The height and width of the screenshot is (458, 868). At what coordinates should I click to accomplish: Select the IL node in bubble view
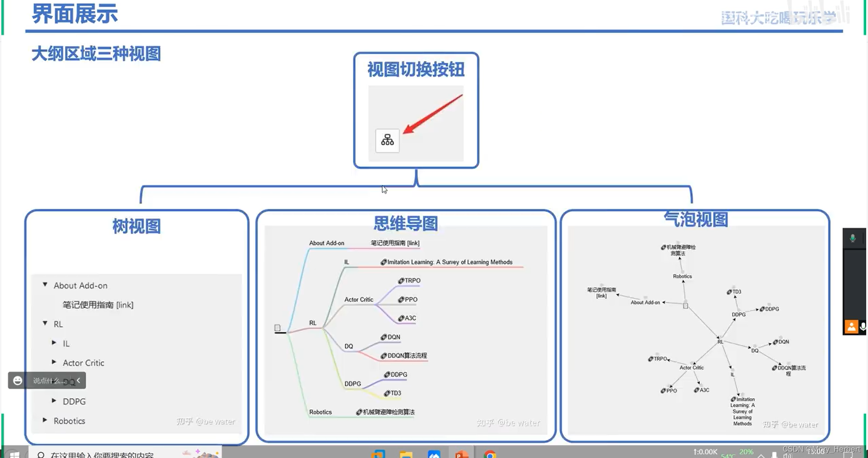pos(732,375)
